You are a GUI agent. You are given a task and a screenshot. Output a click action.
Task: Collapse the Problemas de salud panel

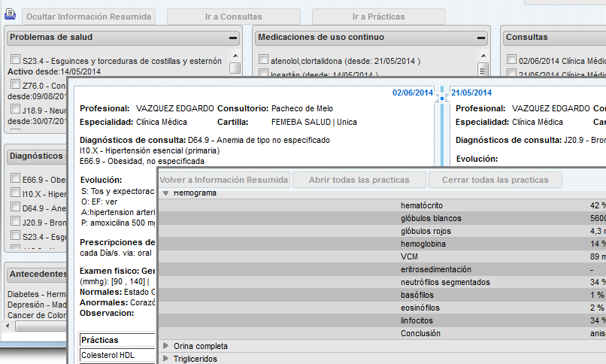[x=233, y=38]
